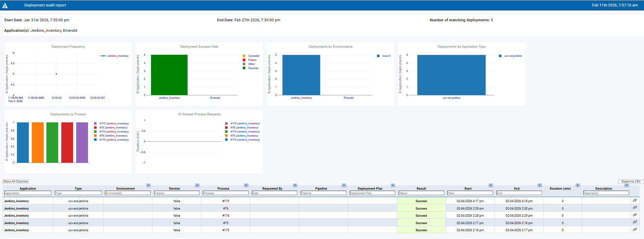The width and height of the screenshot is (644, 239).
Task: Hide the Version column with its x
Action: 197,185
